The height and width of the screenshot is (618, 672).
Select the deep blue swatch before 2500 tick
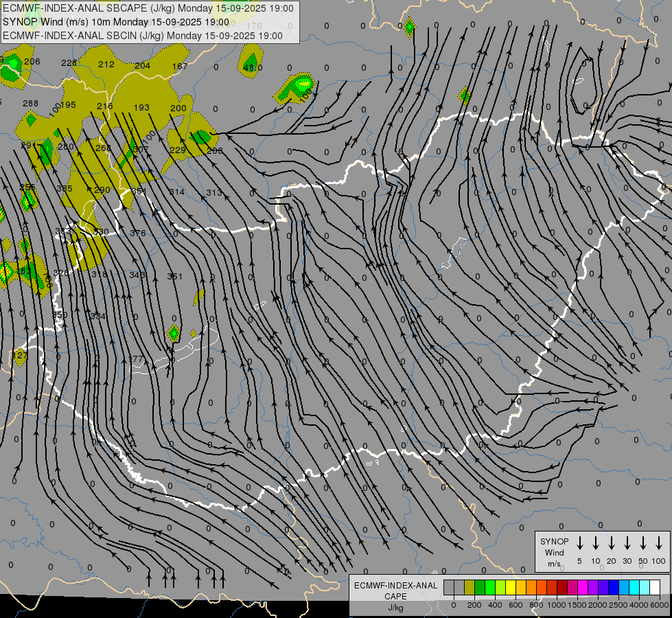(614, 588)
